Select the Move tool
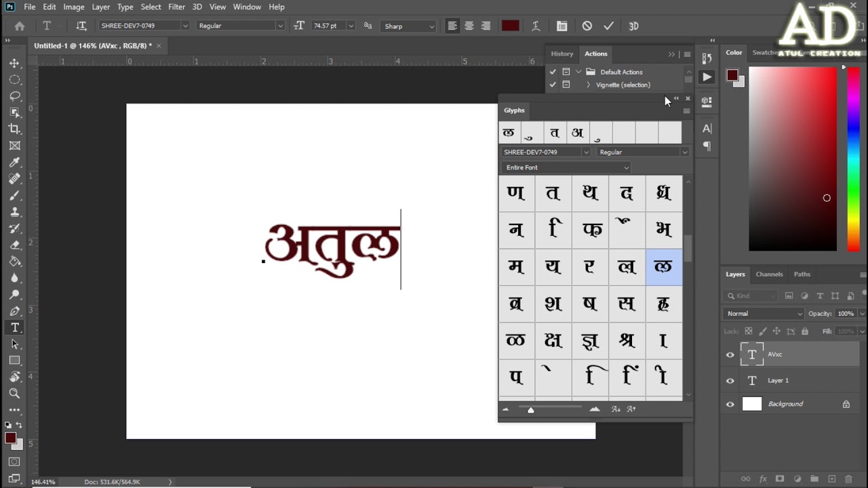The width and height of the screenshot is (868, 488). click(14, 63)
